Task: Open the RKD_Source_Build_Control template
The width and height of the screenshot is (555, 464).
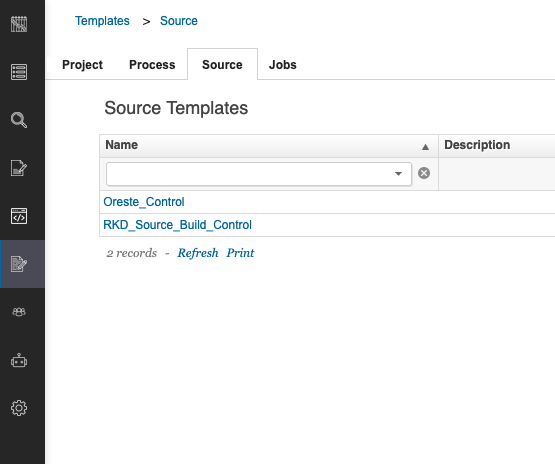Action: pyautogui.click(x=177, y=225)
